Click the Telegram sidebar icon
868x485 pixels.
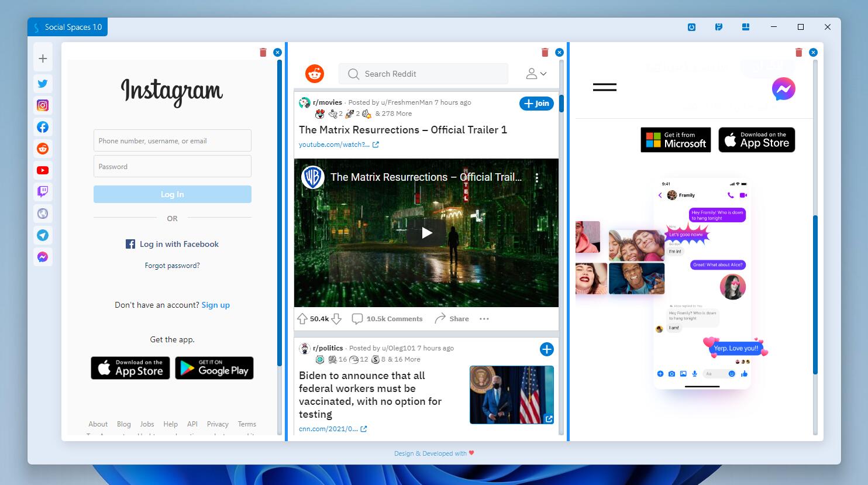click(43, 235)
